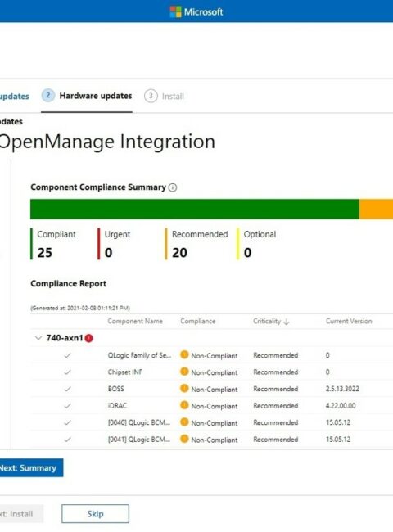Click the orange status icon in iDRAC row
The image size is (393, 532).
tap(184, 405)
